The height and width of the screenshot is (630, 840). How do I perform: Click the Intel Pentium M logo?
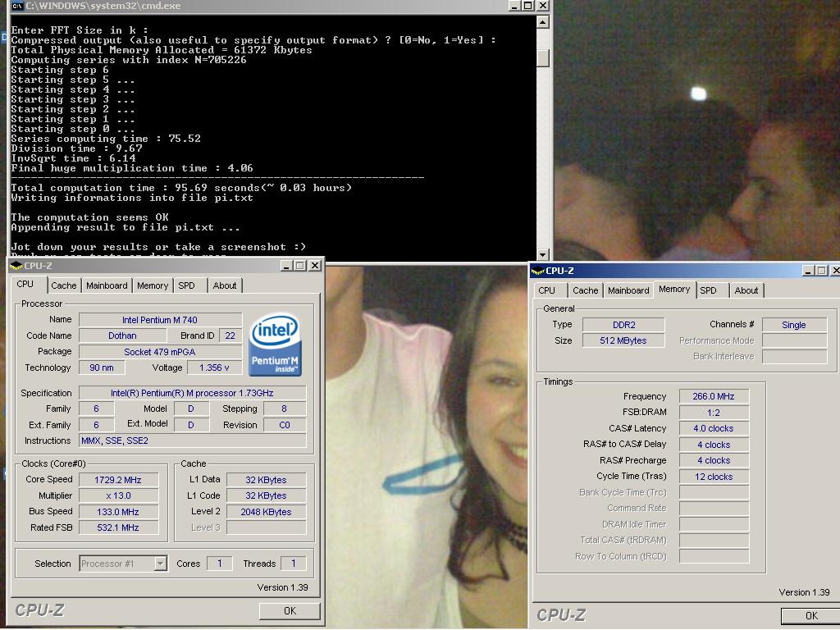click(x=276, y=344)
